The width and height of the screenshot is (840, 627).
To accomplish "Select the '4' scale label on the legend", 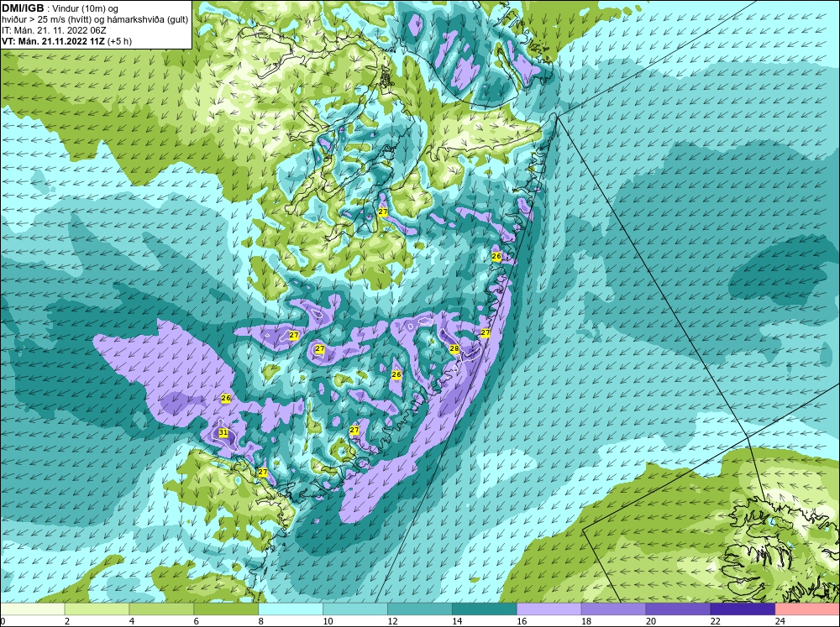I will tap(132, 621).
